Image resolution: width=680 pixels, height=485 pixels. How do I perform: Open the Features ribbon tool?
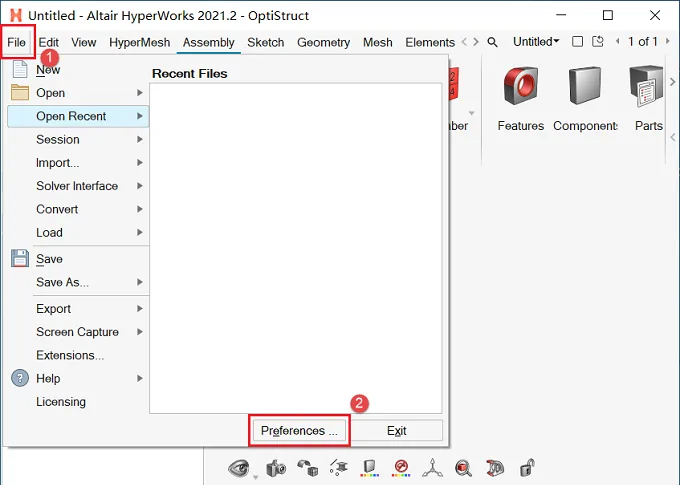click(520, 99)
